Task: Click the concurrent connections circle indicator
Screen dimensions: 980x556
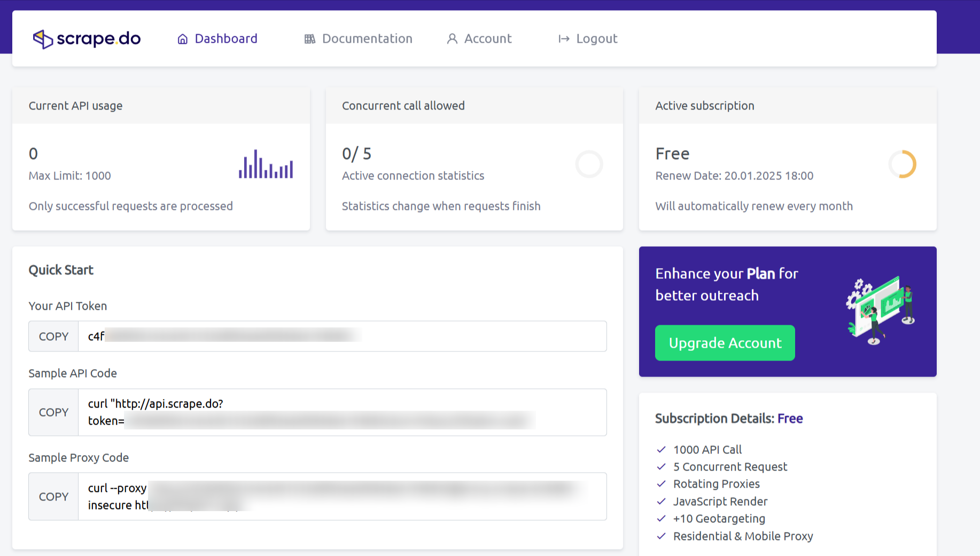Action: (x=589, y=164)
